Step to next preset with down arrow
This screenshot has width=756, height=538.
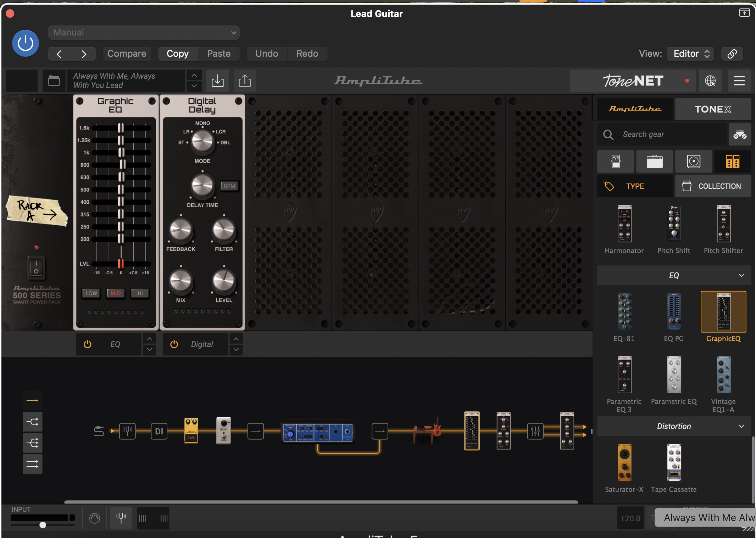point(194,86)
